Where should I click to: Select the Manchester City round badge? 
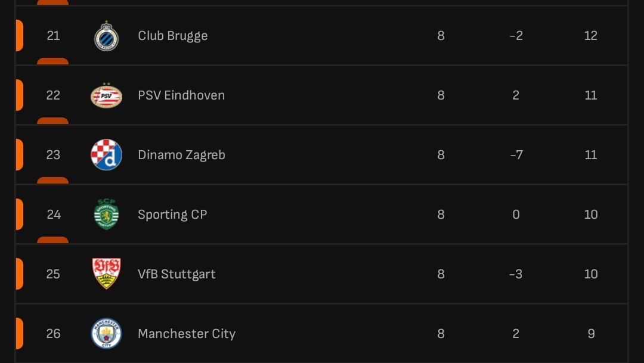pos(106,333)
